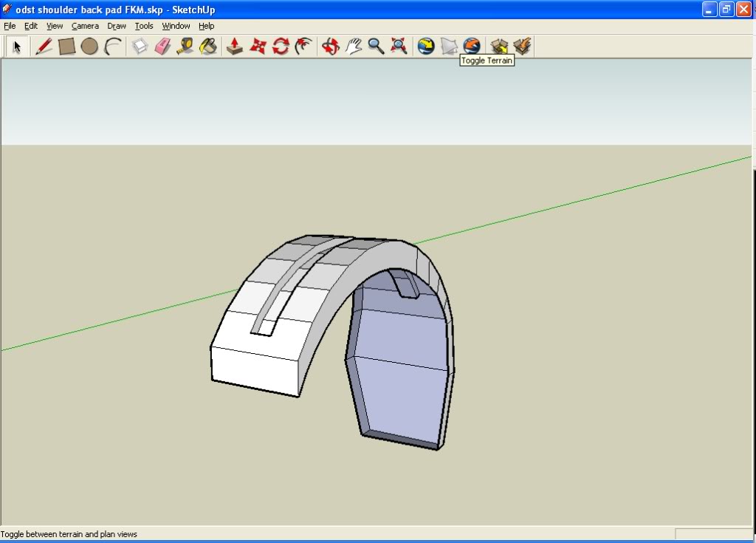Minimize the SketchUp window
Viewport: 756px width, 543px height.
pyautogui.click(x=709, y=10)
